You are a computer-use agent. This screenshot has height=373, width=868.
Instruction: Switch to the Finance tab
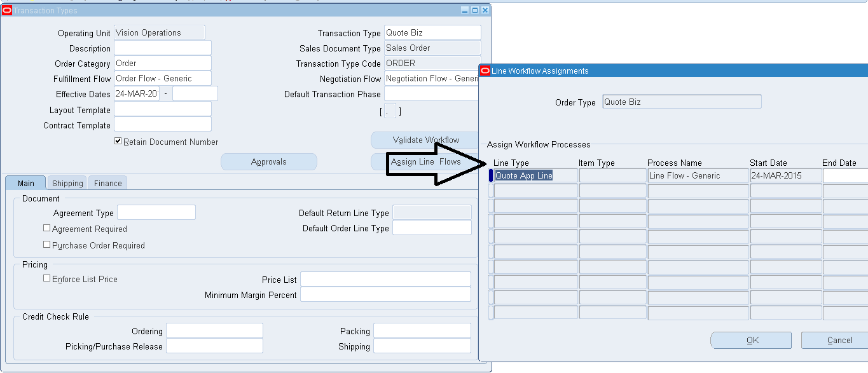click(x=107, y=183)
